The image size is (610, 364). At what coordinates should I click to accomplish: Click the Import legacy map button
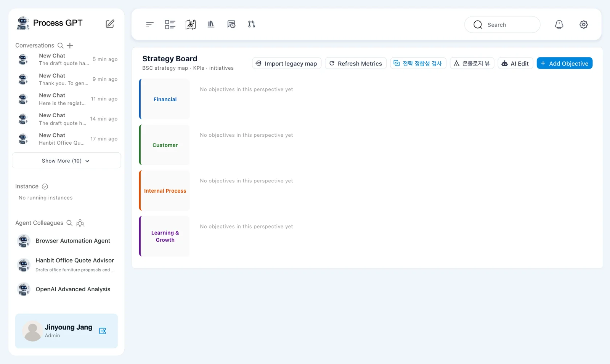[287, 63]
